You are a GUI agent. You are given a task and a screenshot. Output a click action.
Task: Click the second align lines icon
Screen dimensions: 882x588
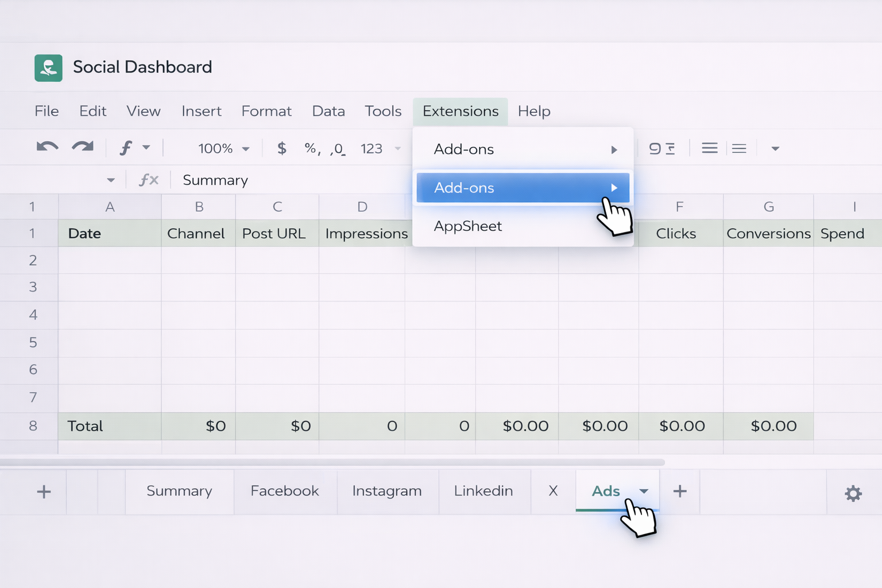click(x=740, y=149)
